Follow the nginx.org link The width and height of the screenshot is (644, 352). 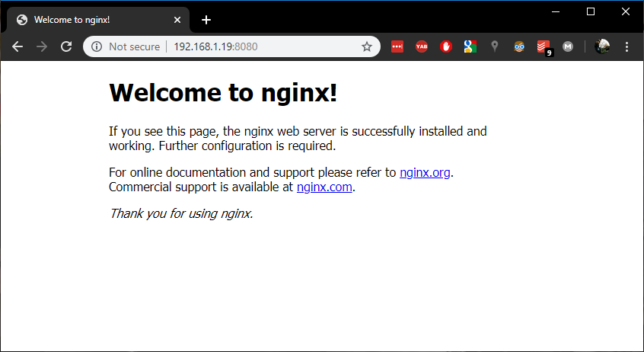[425, 172]
